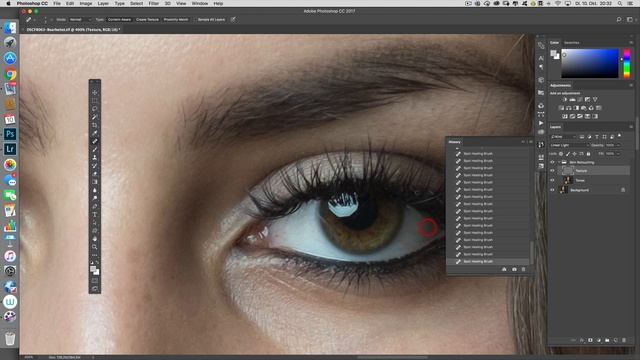Viewport: 640px width, 360px height.
Task: Pick a color in the color field
Action: point(590,63)
